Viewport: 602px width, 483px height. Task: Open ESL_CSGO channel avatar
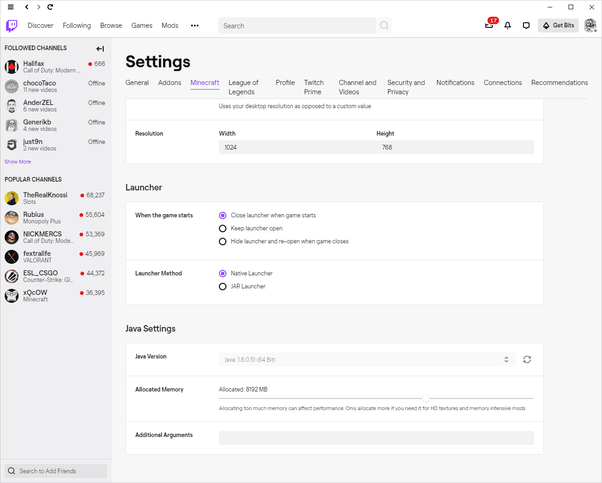12,276
